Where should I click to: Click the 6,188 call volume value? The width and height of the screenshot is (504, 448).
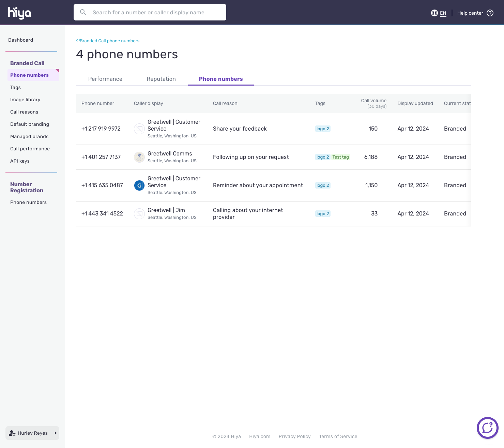(x=371, y=157)
